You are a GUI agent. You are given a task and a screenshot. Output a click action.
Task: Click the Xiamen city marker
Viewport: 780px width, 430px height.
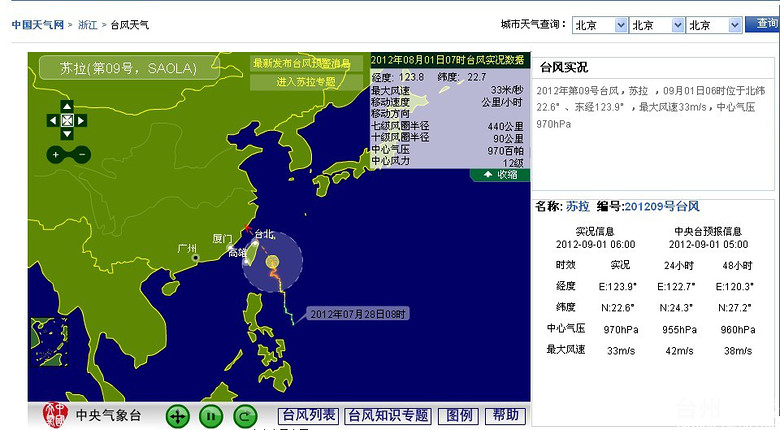click(x=229, y=247)
